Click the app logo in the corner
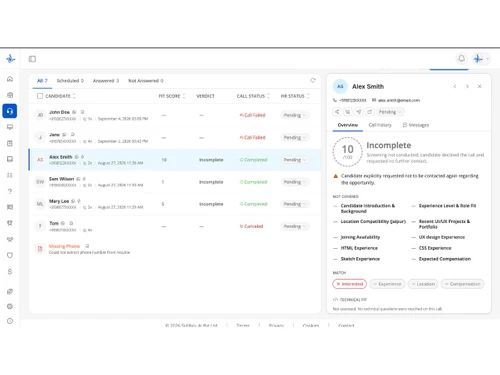This screenshot has width=500, height=375. click(10, 59)
